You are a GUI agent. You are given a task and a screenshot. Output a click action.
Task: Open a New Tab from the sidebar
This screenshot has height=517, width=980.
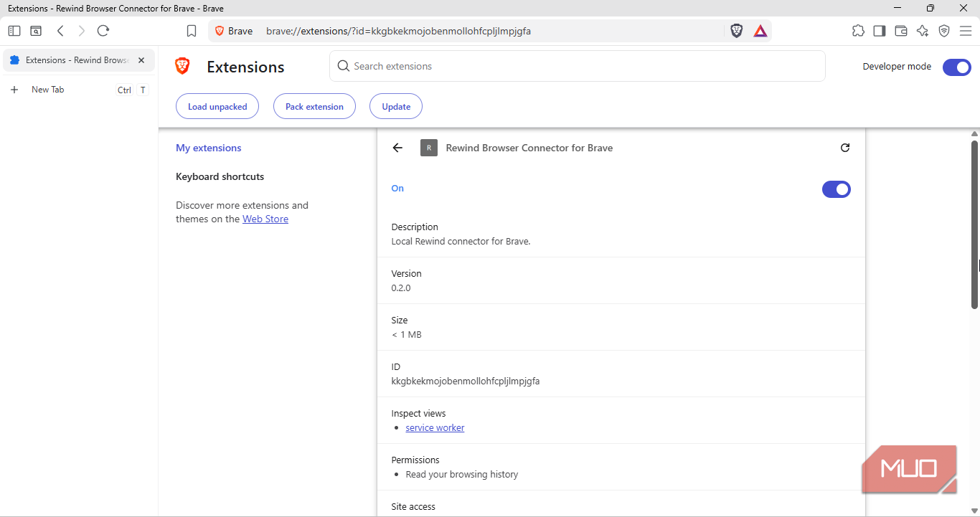[79, 90]
